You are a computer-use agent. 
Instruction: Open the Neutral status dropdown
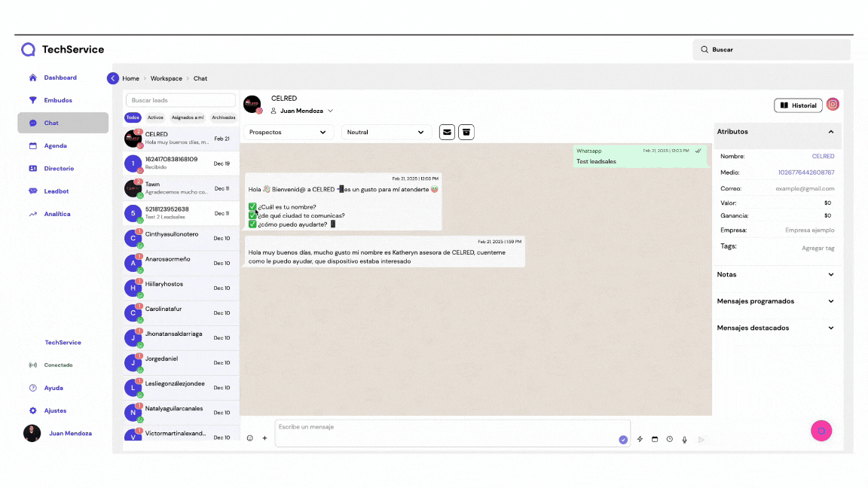pos(386,133)
